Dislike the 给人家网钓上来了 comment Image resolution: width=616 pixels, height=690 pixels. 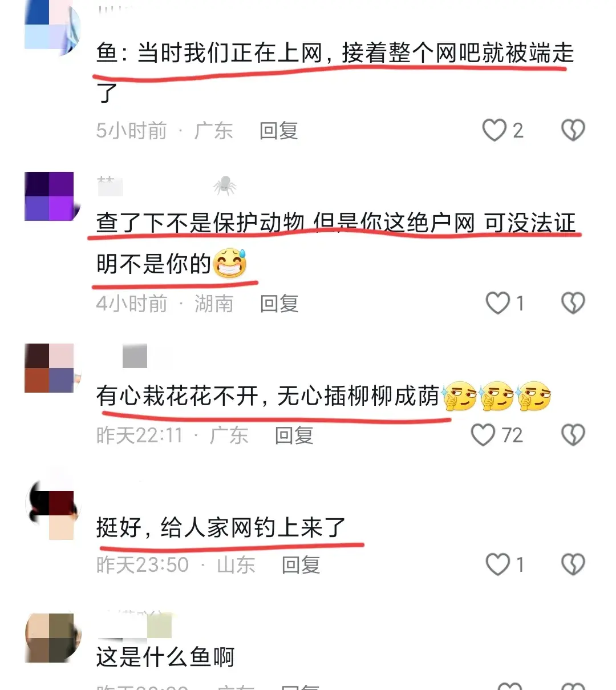[573, 564]
